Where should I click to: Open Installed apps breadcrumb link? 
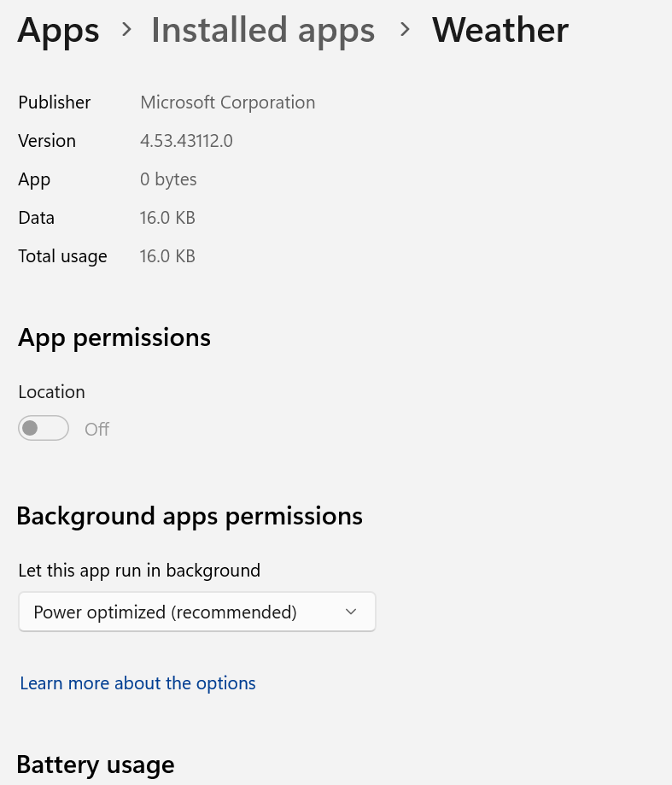263,31
